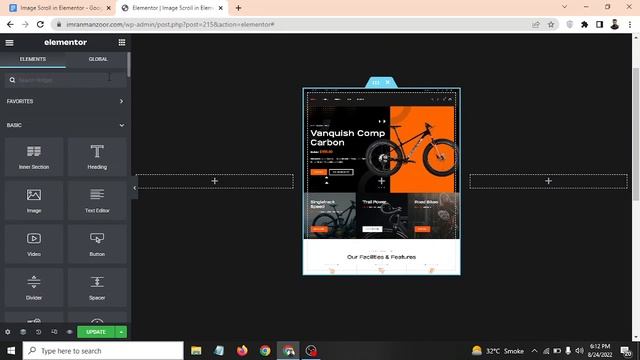The image size is (640, 360).
Task: Open Chrome extensions puzzle icon
Action: coord(584,24)
